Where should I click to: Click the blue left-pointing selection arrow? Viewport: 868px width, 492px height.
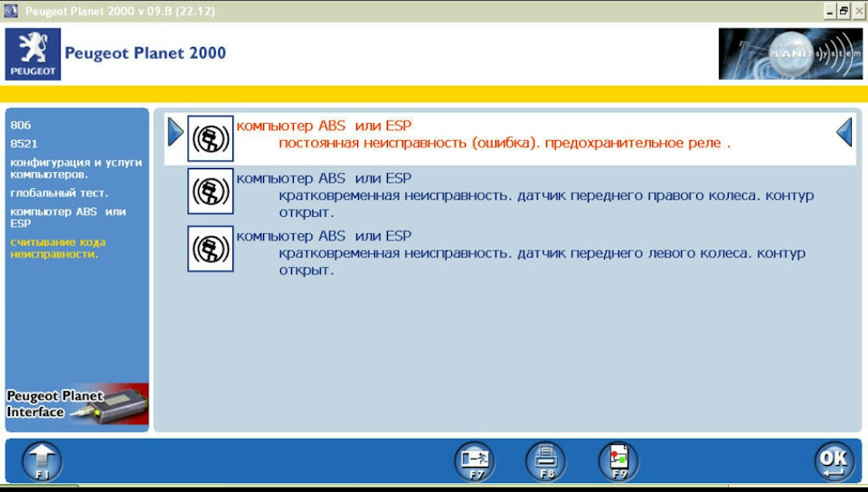coord(844,132)
